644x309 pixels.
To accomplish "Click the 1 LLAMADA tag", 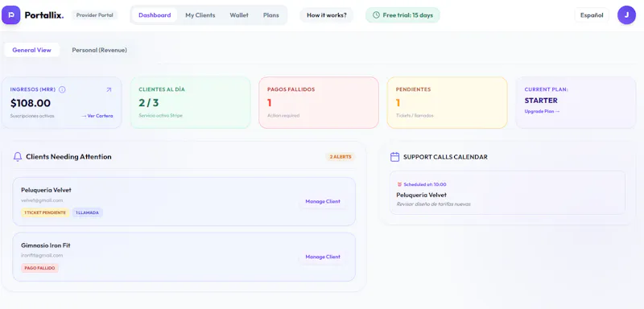I will (x=88, y=212).
